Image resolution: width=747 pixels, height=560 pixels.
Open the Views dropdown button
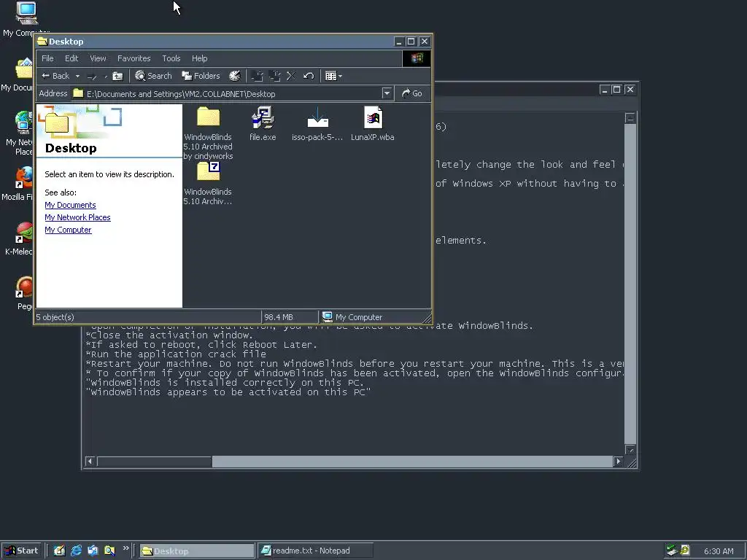333,76
